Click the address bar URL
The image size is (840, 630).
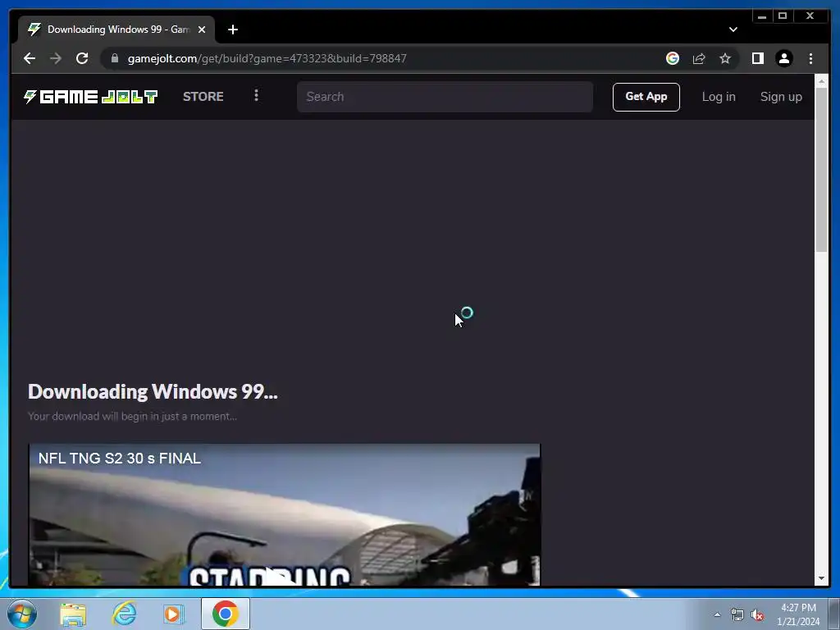(267, 58)
